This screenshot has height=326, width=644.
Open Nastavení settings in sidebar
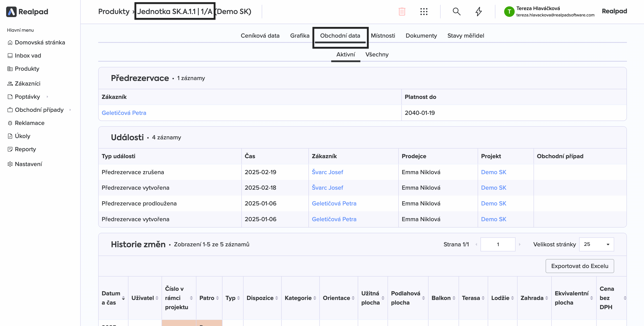tap(28, 164)
